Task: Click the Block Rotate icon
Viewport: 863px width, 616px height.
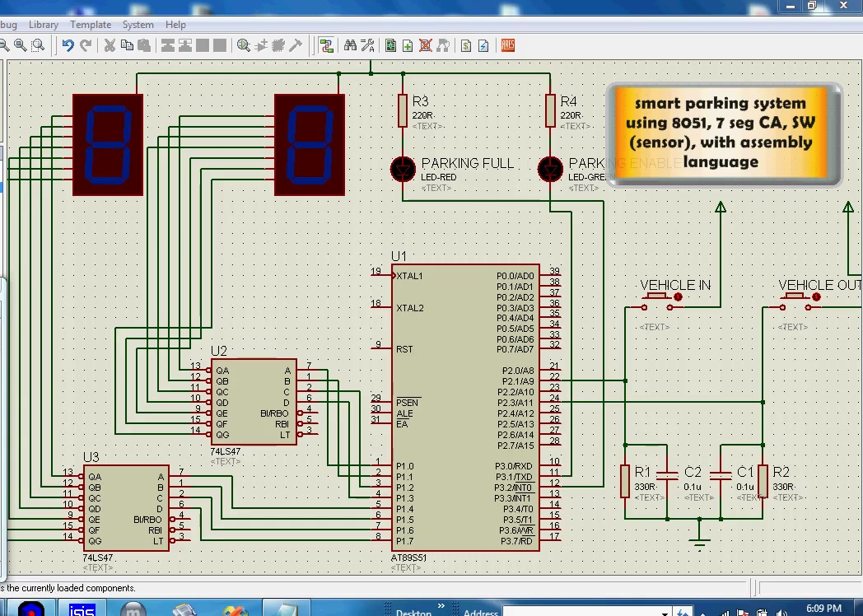Action: (202, 45)
